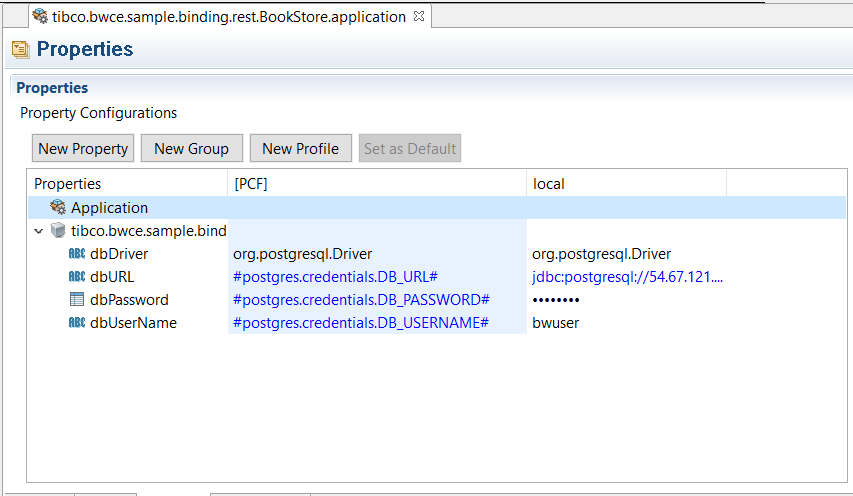Click the application gear icon in editor tab
Screen dimensions: 853x496
coord(40,16)
